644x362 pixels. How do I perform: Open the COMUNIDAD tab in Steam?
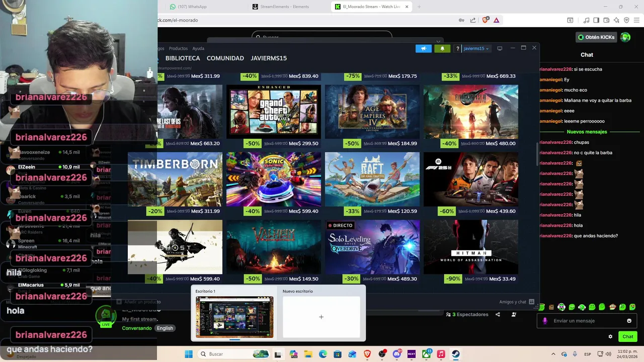pyautogui.click(x=225, y=58)
